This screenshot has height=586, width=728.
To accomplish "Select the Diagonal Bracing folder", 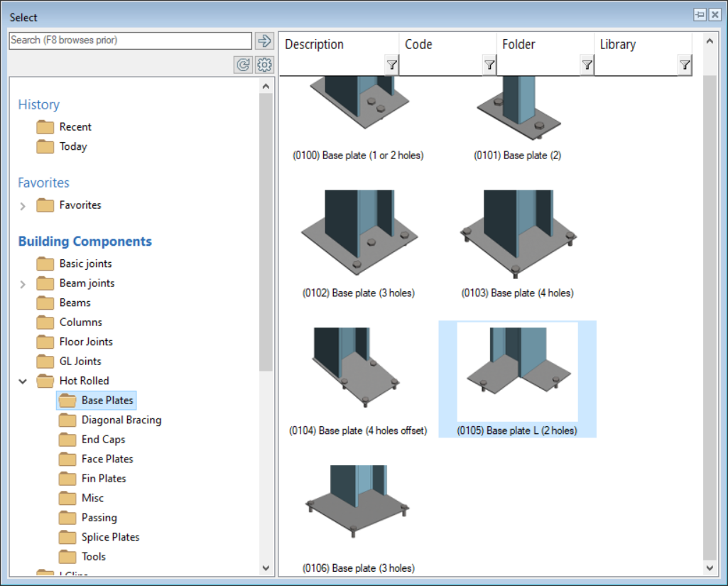I will [x=121, y=420].
